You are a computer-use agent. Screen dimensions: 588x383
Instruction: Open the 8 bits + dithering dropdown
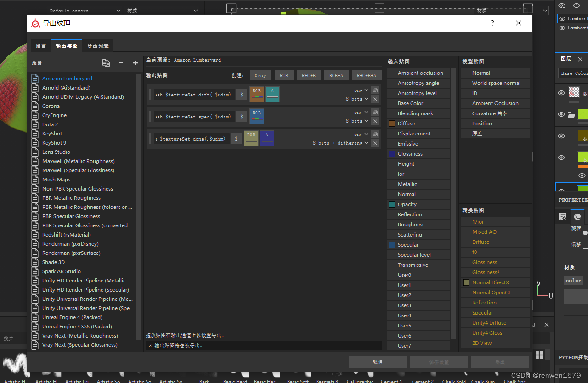coord(341,143)
